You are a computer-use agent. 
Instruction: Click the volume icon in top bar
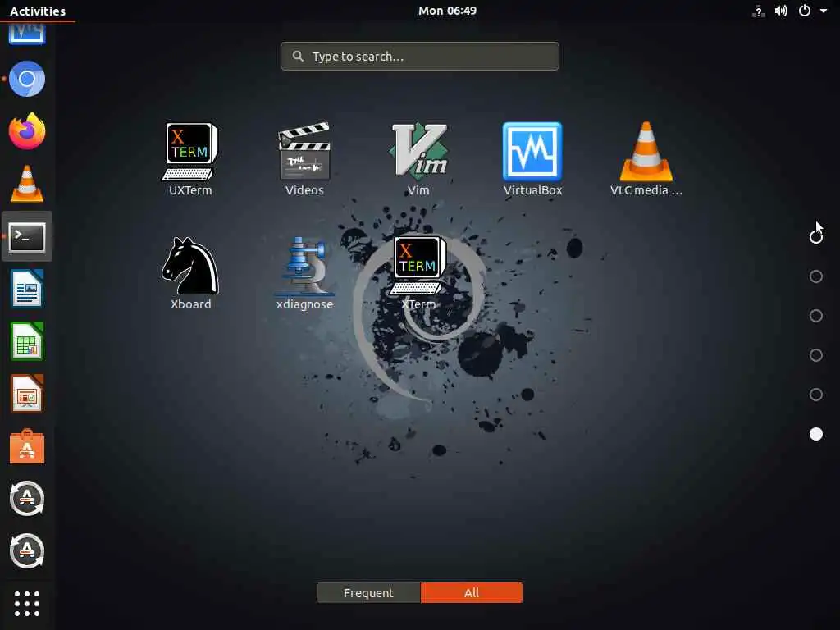click(x=781, y=11)
